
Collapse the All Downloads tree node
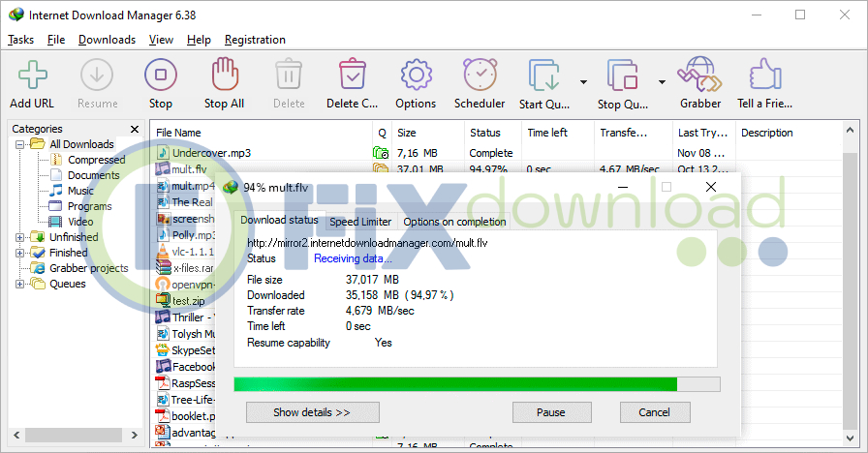coord(19,144)
